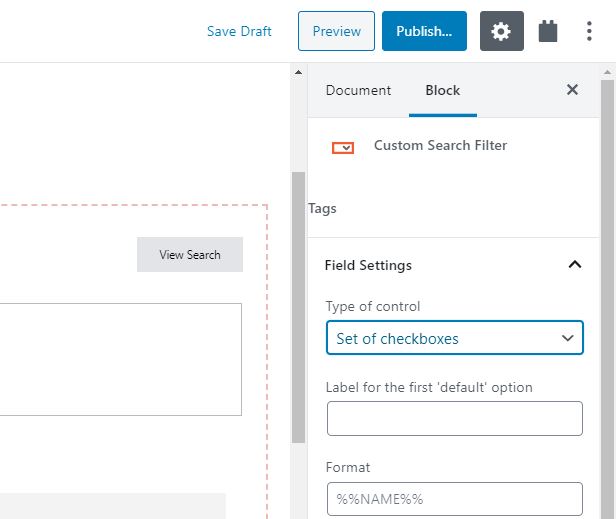Open the settings gear sidebar toggle

501,31
